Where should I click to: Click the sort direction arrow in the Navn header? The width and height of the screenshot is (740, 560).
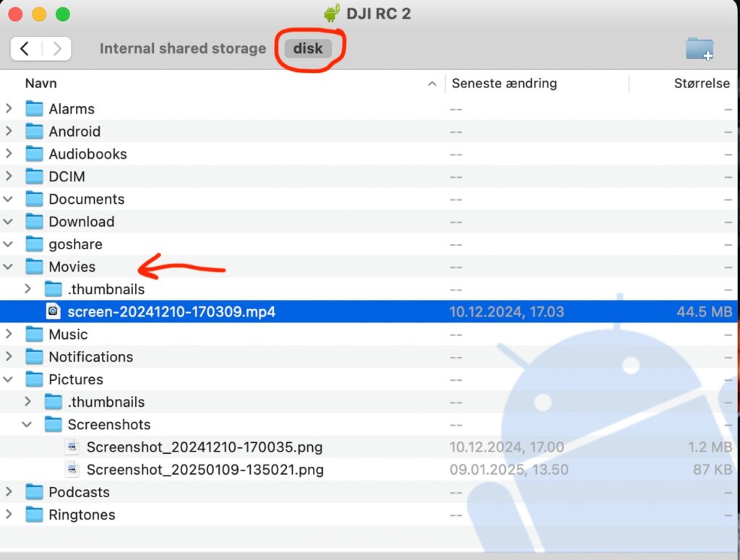pos(432,84)
